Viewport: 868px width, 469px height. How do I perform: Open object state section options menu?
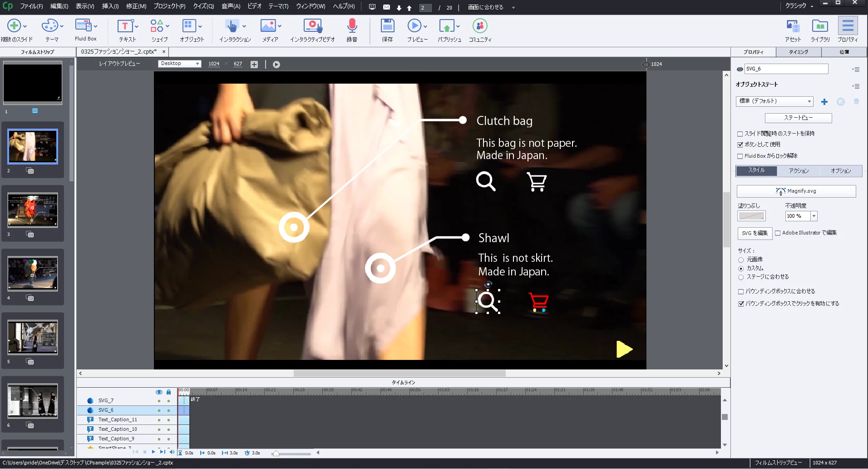[856, 86]
